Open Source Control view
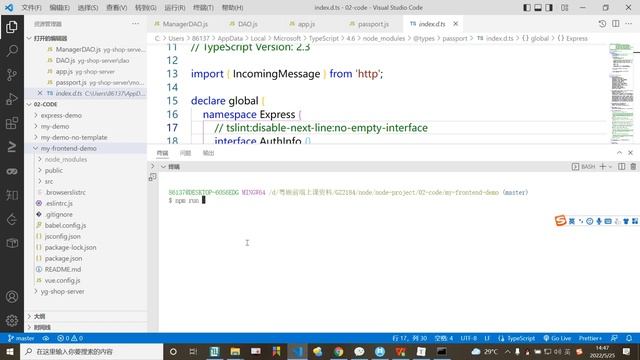The image size is (640, 360). click(12, 75)
